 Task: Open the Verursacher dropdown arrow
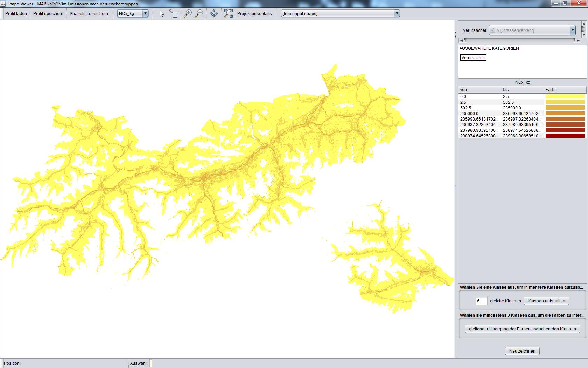pyautogui.click(x=573, y=30)
